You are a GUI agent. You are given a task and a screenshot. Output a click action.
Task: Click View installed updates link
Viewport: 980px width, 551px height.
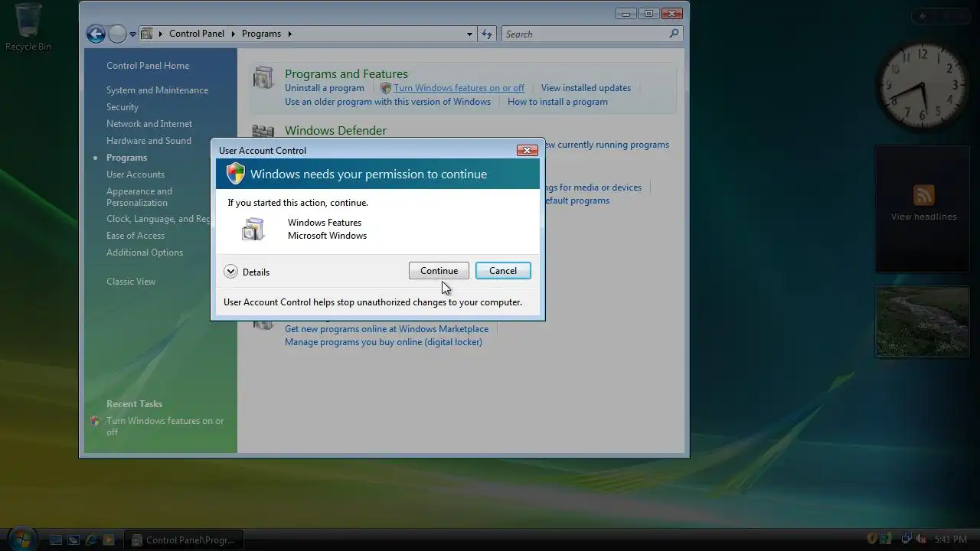tap(586, 88)
